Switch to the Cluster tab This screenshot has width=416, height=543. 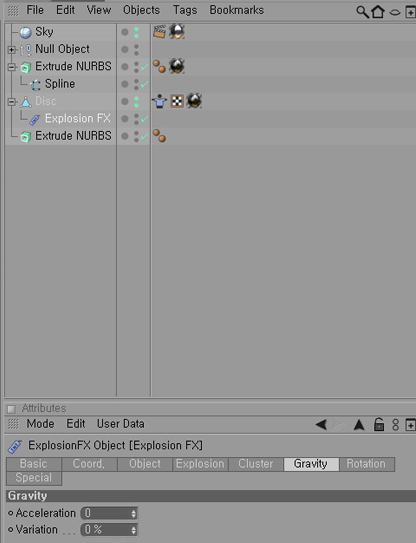256,464
